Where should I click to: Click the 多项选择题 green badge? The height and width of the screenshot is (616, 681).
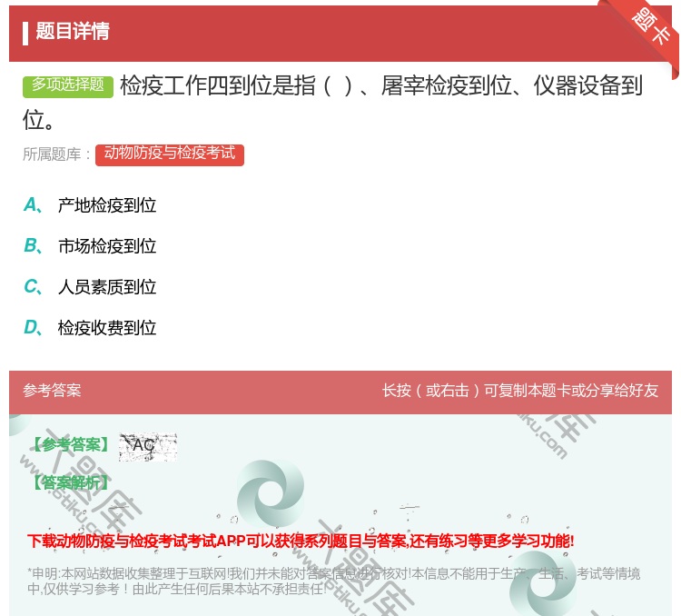tap(68, 86)
